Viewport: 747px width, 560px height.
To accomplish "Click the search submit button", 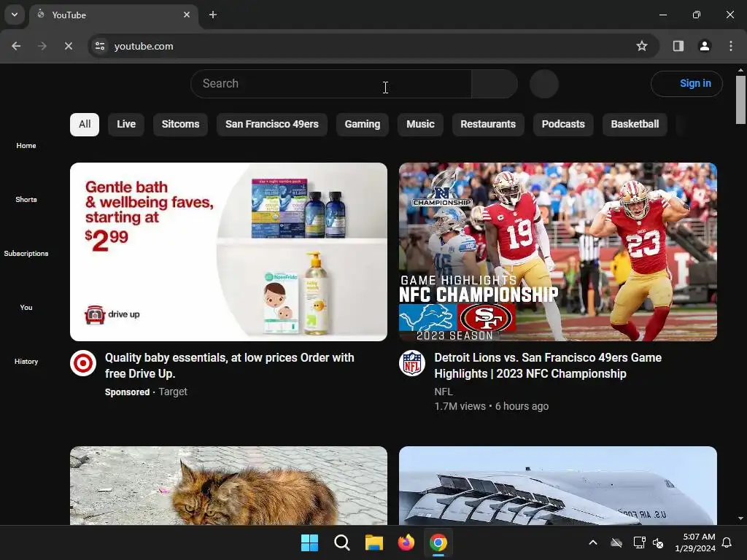I will [495, 84].
